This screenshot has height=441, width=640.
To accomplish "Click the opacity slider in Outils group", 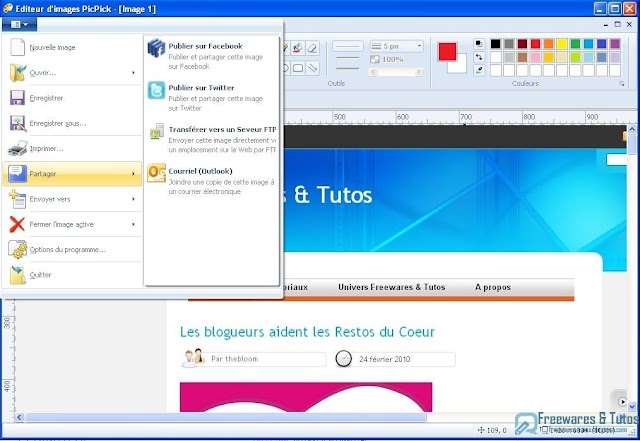I will [x=396, y=72].
